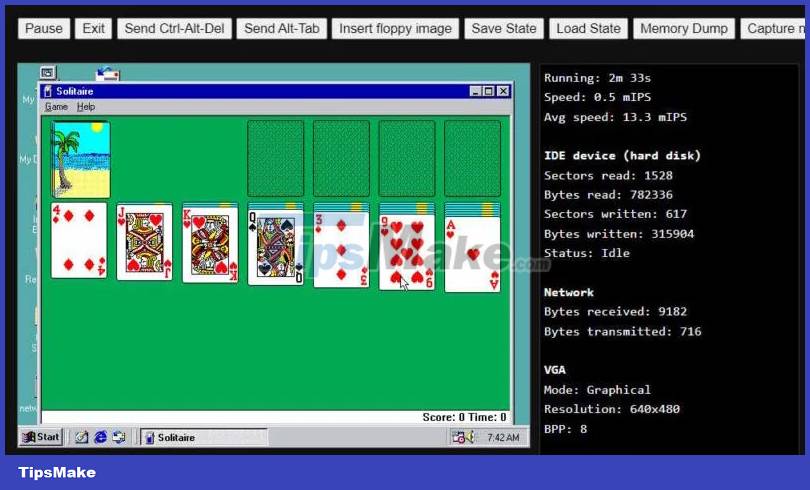810x490 pixels.
Task: Maximize the Solitaire window
Action: [488, 91]
